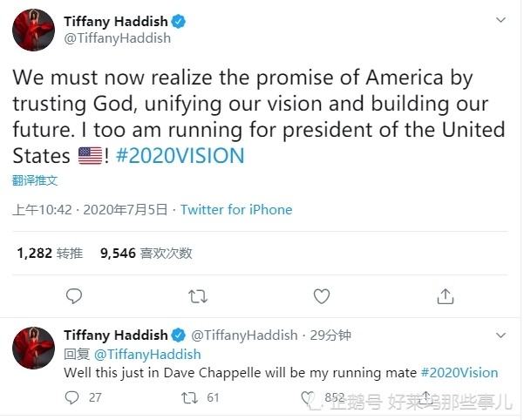The width and height of the screenshot is (524, 420).
Task: Click the verified badge beside top name
Action: [x=179, y=22]
